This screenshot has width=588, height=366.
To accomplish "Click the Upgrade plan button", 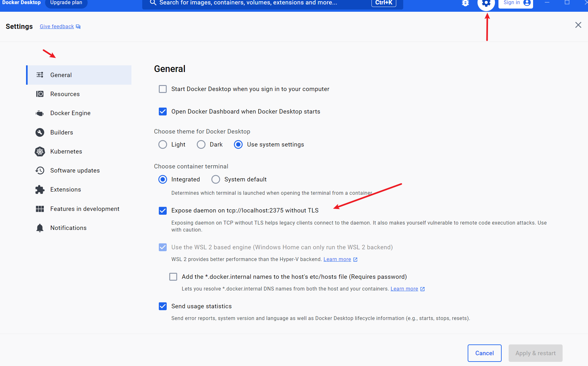I will [x=66, y=3].
